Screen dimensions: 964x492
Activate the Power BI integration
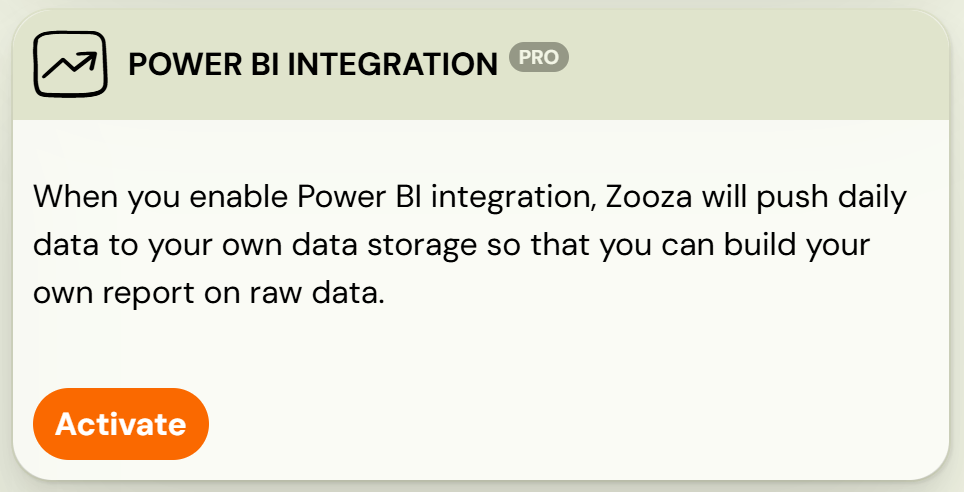point(121,424)
